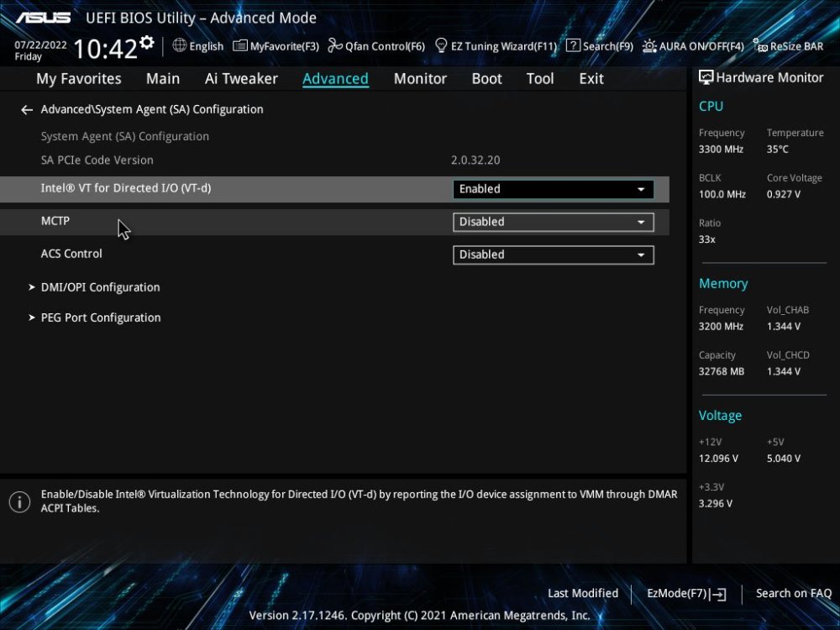Click the Last Modified button
840x630 pixels.
click(583, 594)
